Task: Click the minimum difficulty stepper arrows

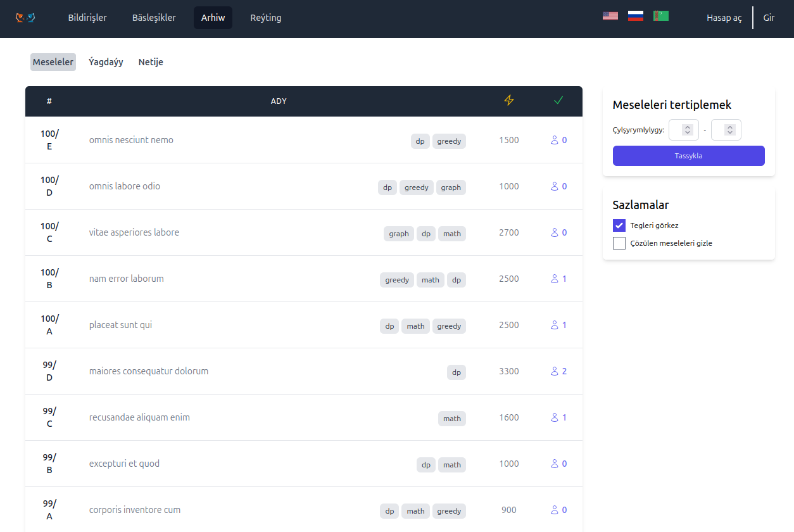Action: (688, 130)
